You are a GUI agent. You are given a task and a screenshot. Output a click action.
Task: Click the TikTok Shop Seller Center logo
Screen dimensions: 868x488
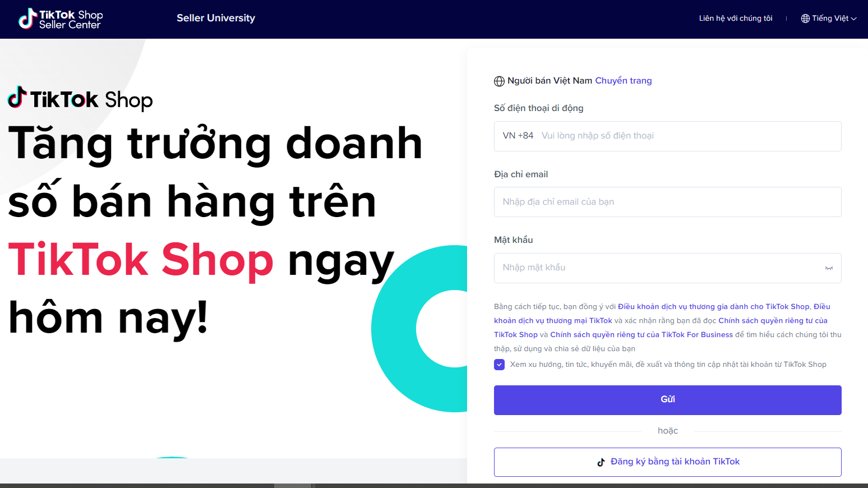point(61,19)
